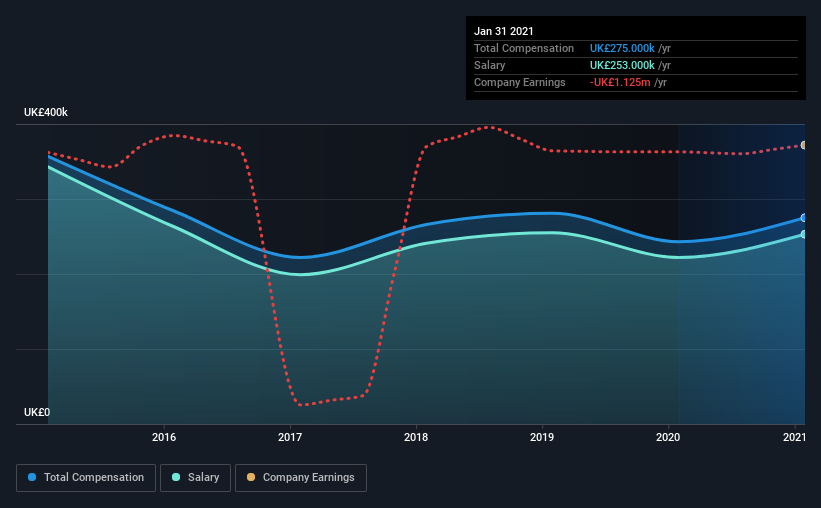The image size is (821, 508).
Task: Click the 2020 x-axis label
Action: click(668, 437)
